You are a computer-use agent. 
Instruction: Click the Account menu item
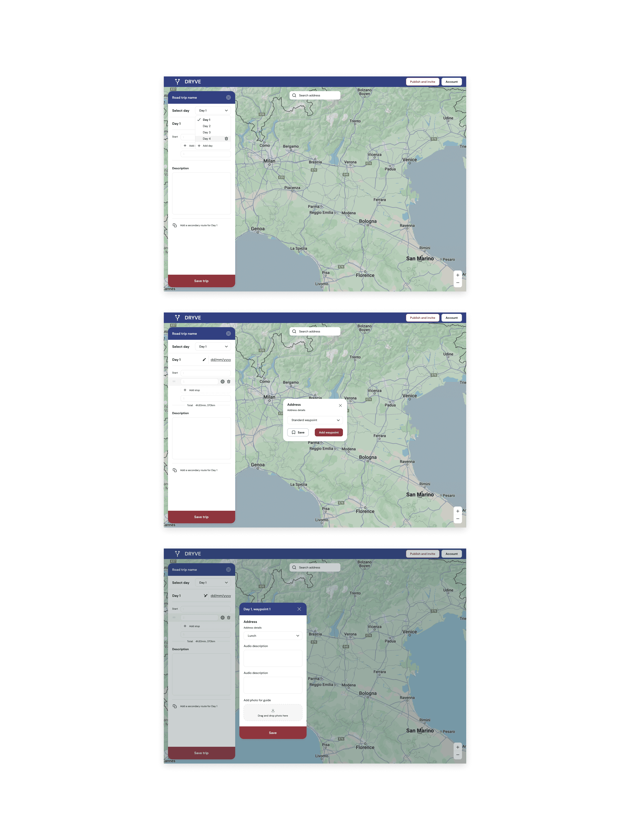click(x=451, y=81)
